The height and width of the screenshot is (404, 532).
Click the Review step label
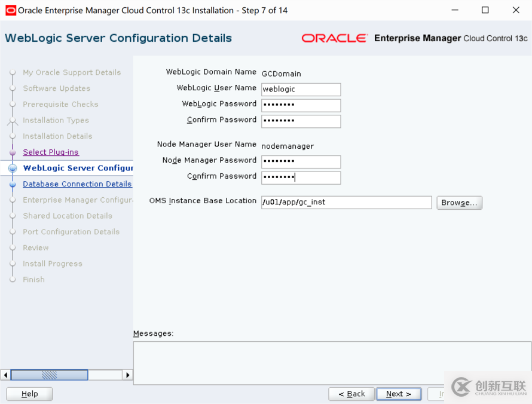[x=36, y=248]
